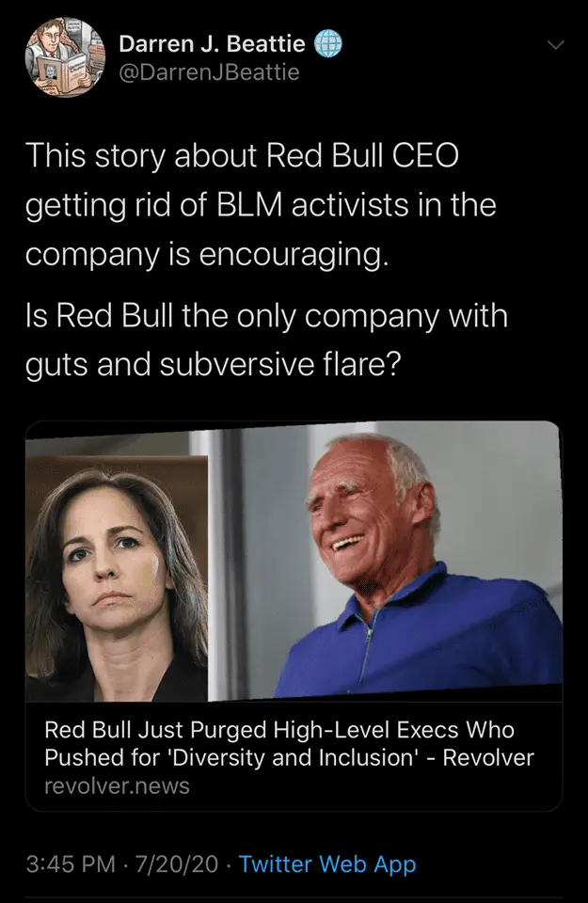This screenshot has width=588, height=903.
Task: Click the word 'Revolver' in the card title
Action: [488, 757]
